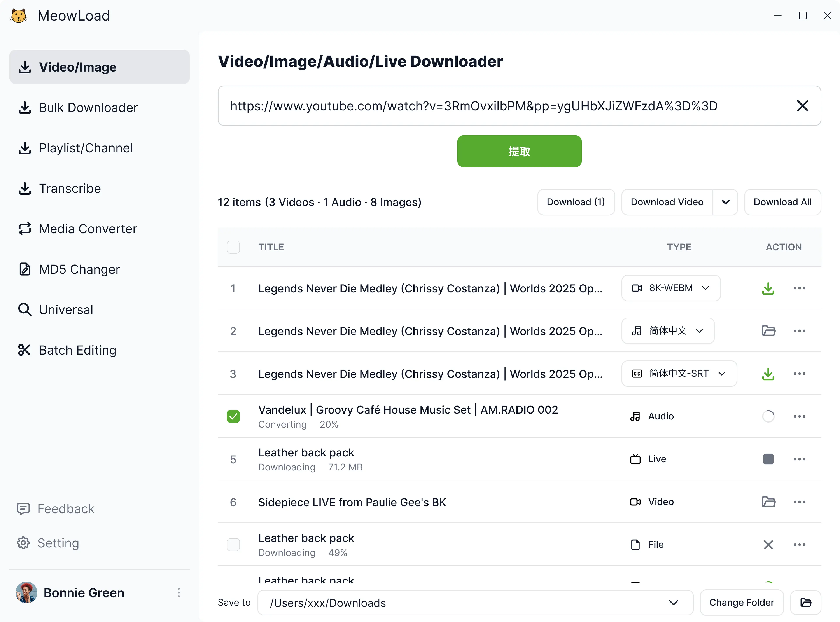The width and height of the screenshot is (840, 622).
Task: Click Download (1) button
Action: click(x=576, y=202)
